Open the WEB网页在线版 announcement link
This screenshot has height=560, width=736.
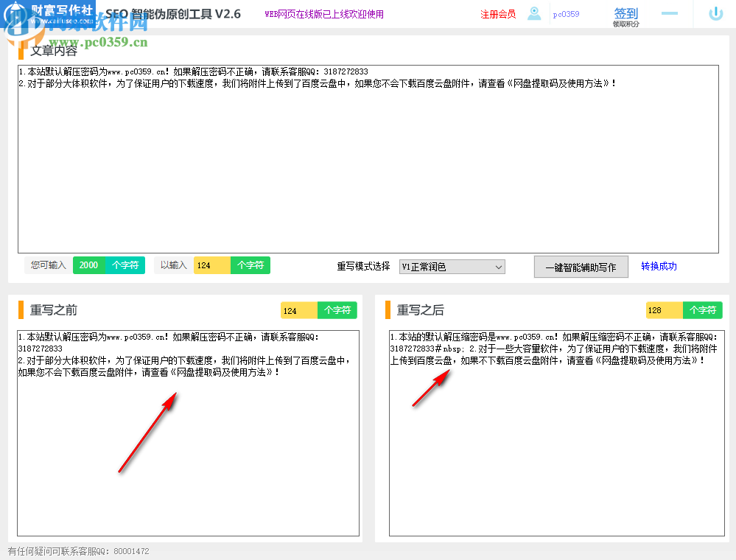[x=324, y=14]
